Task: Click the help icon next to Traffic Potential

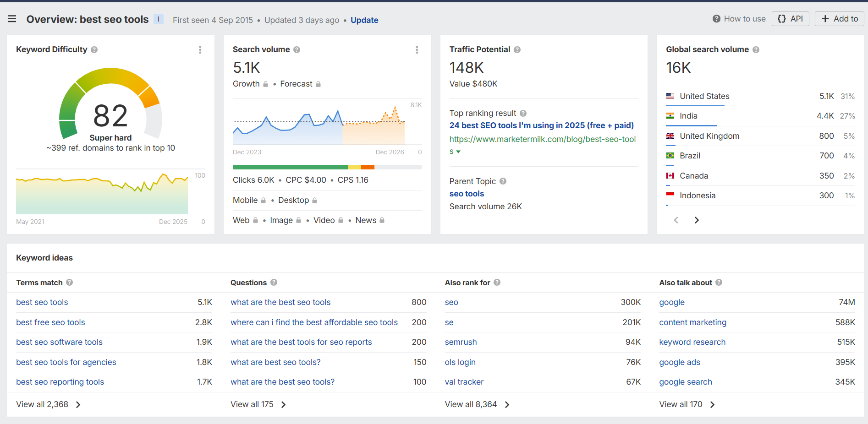Action: tap(517, 49)
